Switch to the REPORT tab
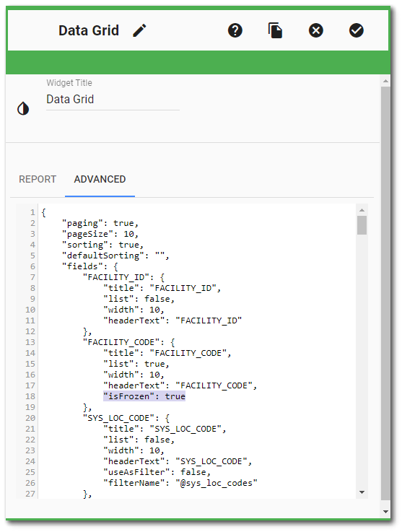The width and height of the screenshot is (402, 532). click(38, 179)
